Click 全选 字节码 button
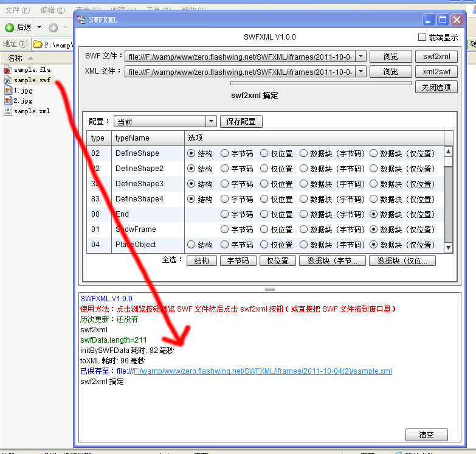This screenshot has width=476, height=454. pyautogui.click(x=238, y=260)
